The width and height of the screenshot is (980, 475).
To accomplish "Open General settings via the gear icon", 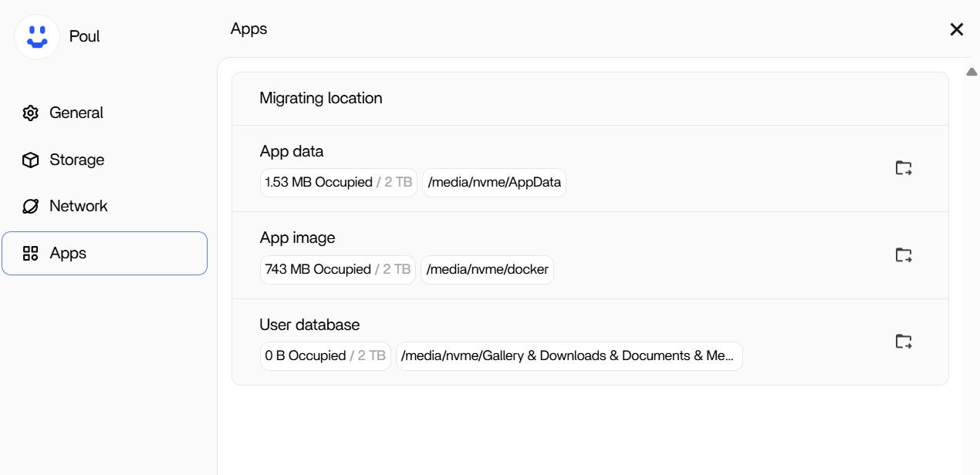I will click(x=30, y=113).
